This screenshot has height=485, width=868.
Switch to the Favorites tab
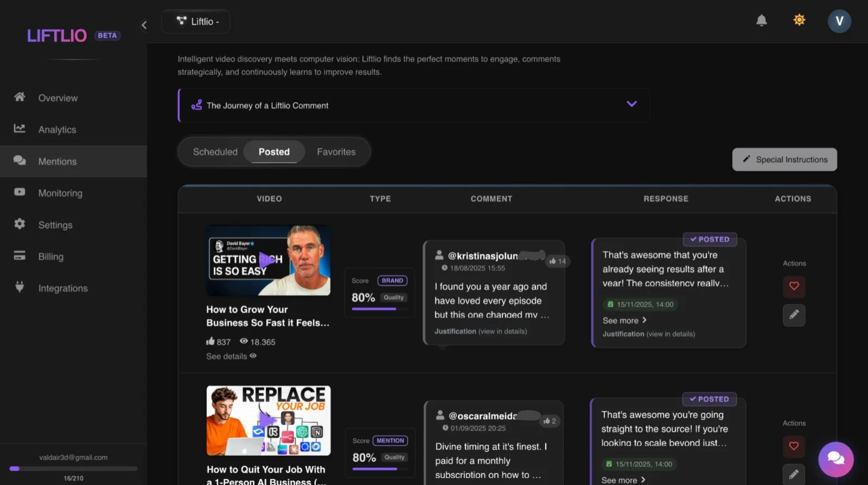pyautogui.click(x=336, y=152)
